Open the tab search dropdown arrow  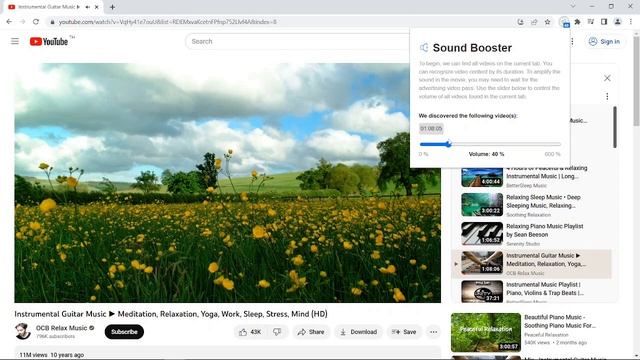click(573, 7)
